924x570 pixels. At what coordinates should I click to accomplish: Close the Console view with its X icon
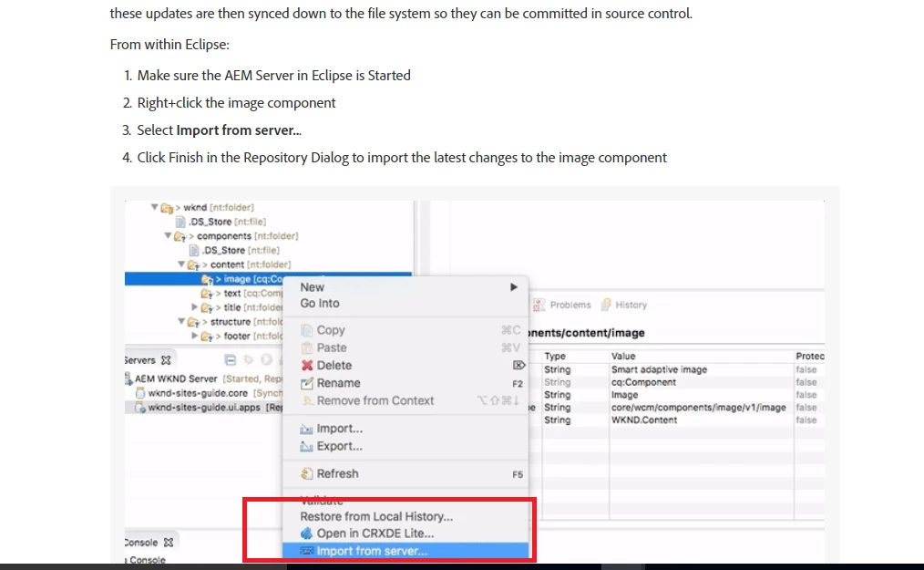[169, 543]
